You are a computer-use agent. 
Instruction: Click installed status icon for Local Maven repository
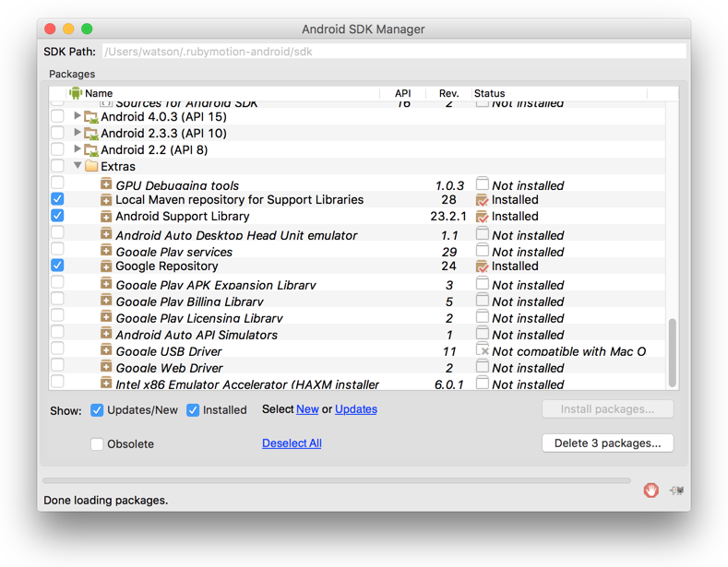pos(482,200)
